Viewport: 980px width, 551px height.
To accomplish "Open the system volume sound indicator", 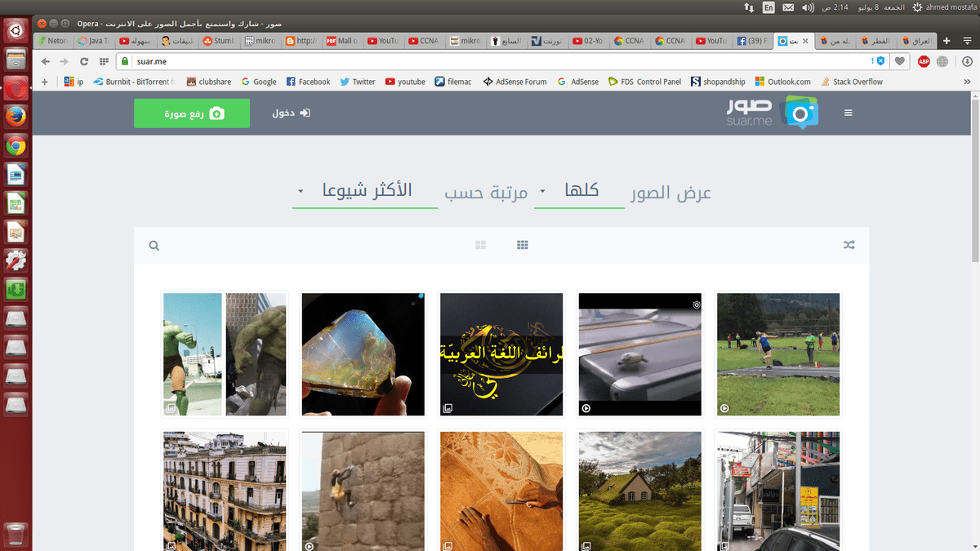I will click(808, 7).
